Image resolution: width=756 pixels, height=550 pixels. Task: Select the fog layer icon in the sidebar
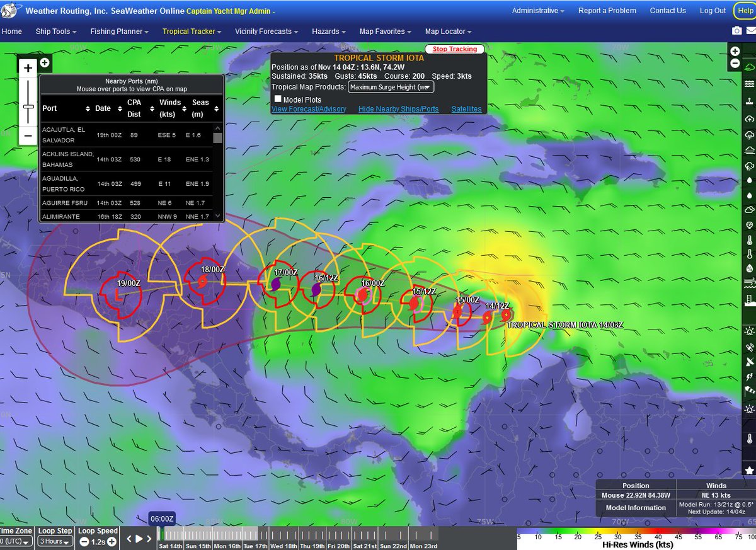748,151
